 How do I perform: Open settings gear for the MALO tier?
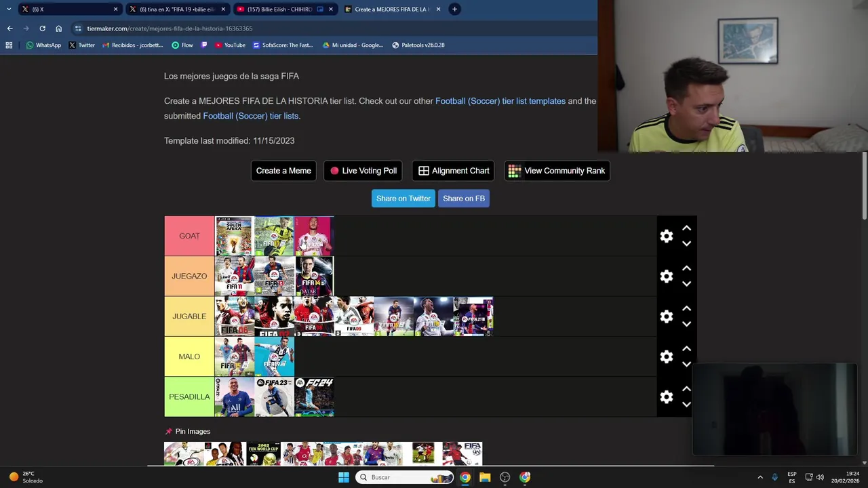click(667, 357)
